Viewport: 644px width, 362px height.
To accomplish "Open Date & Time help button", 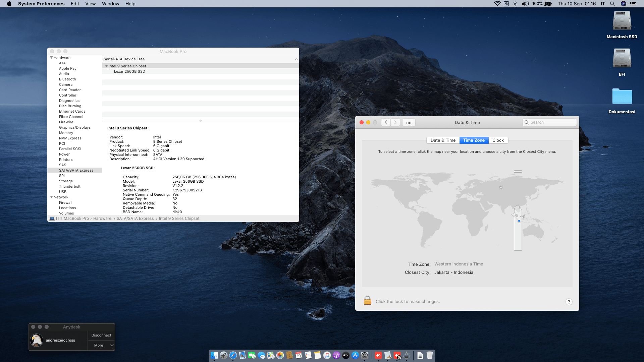I will [569, 302].
